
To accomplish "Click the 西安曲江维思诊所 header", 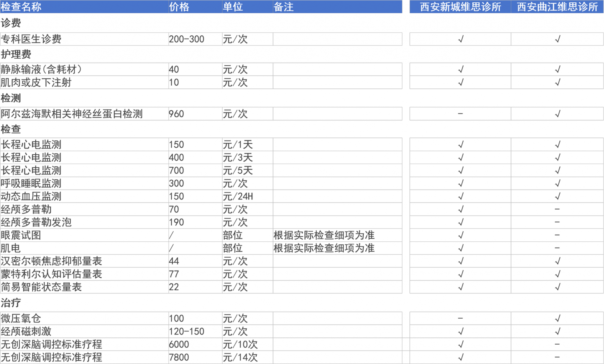I will coord(557,7).
